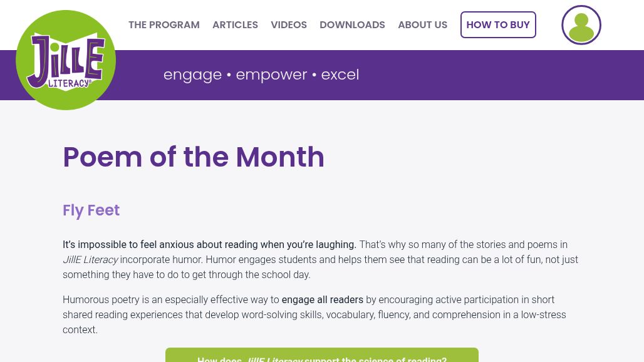This screenshot has height=362, width=644.
Task: Click the Poem of the Month heading
Action: 194,157
